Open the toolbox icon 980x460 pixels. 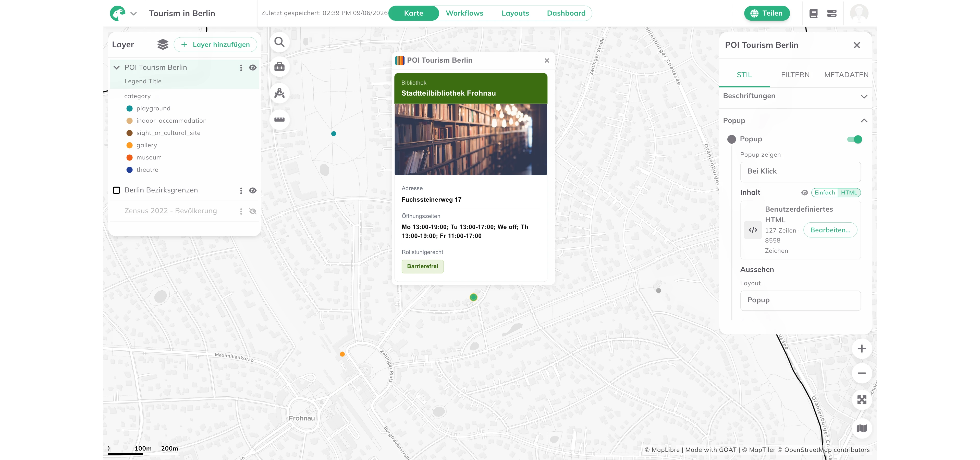pos(279,67)
